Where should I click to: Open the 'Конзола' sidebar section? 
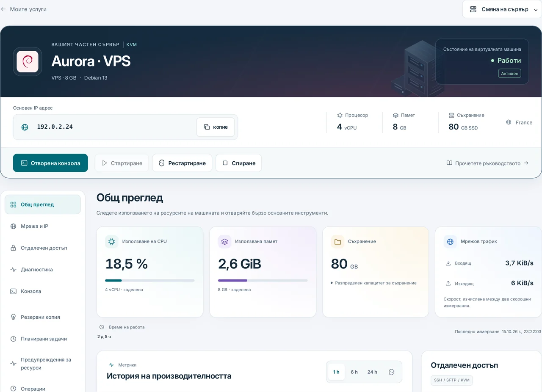point(43,291)
